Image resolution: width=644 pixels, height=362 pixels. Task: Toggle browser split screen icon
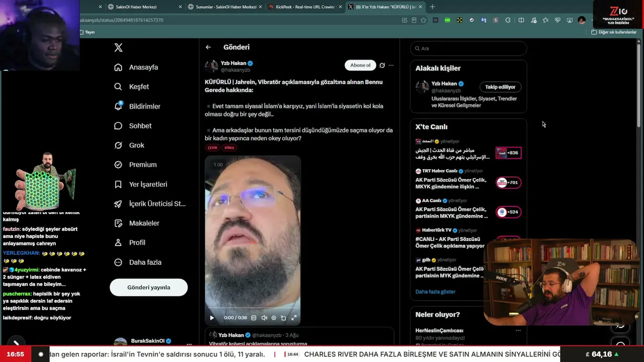(521, 20)
